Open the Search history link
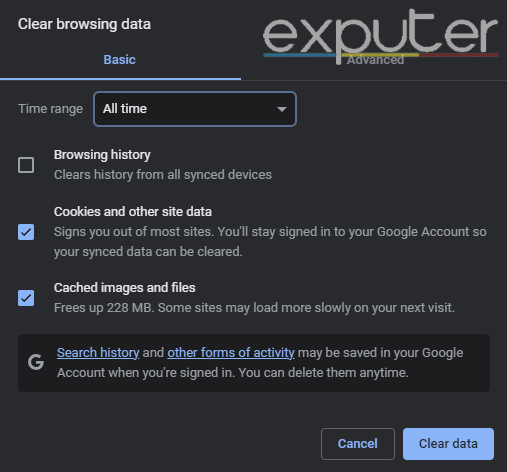The image size is (507, 472). click(x=98, y=353)
